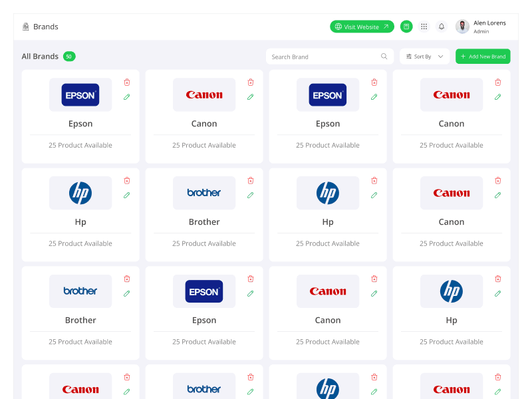This screenshot has width=532, height=399.
Task: Click the Brother name in second row
Action: pos(204,222)
